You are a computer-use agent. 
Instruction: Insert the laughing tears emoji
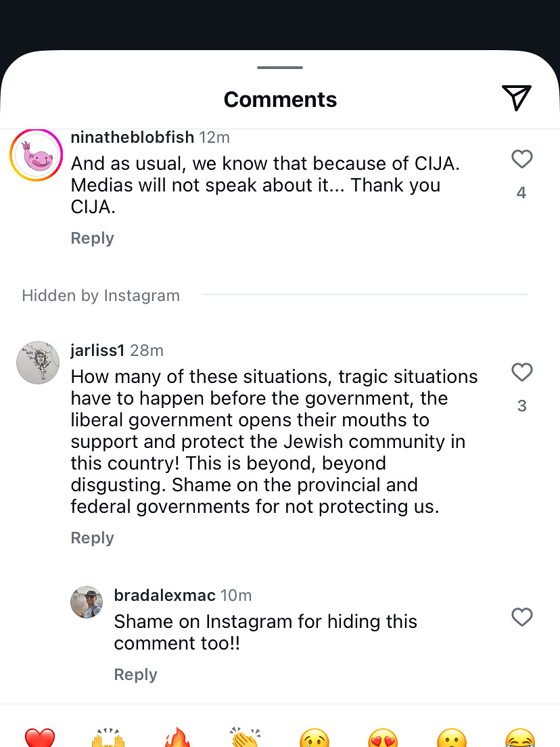click(x=520, y=739)
